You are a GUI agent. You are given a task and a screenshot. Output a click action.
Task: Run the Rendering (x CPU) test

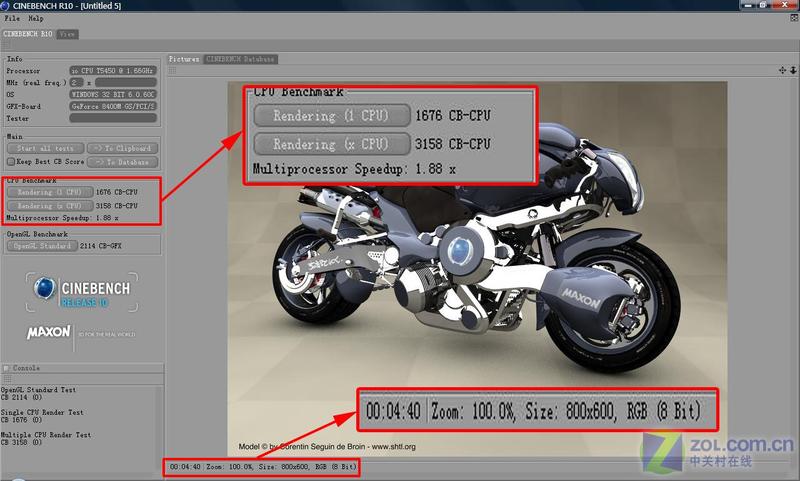[49, 206]
